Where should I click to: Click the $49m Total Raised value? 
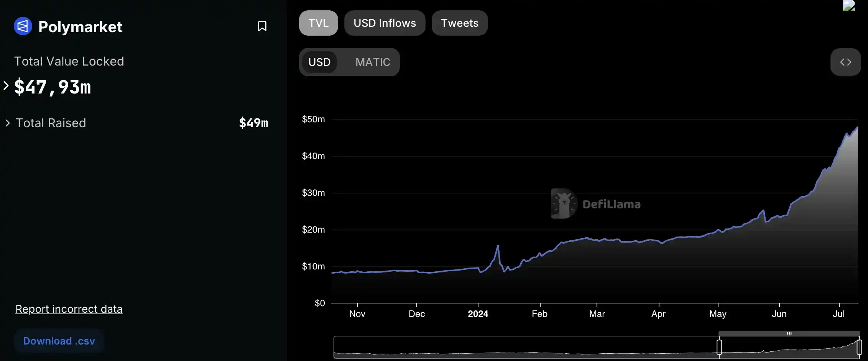coord(253,123)
